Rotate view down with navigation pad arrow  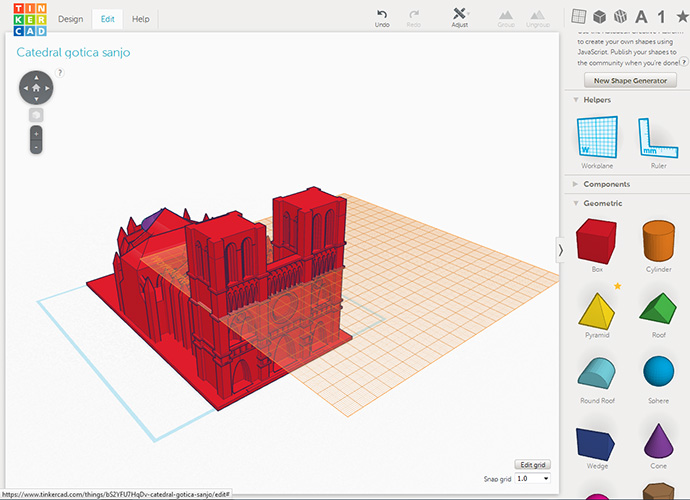click(x=36, y=99)
